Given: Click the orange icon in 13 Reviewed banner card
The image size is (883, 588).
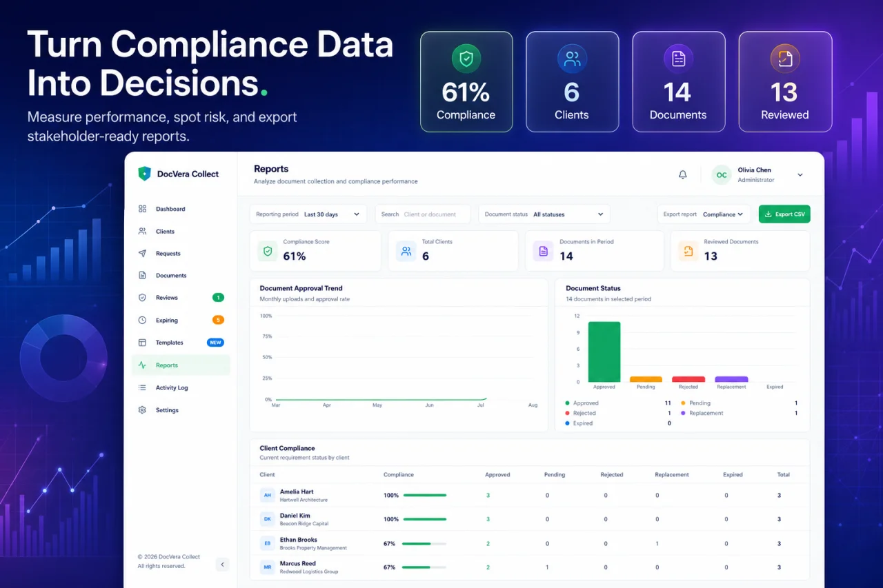Looking at the screenshot, I should 785,59.
